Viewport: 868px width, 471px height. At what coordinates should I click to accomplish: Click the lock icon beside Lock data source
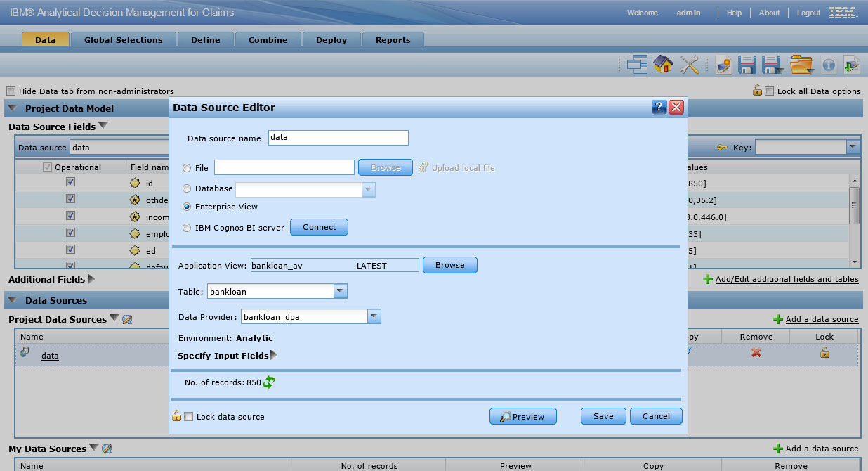point(177,415)
